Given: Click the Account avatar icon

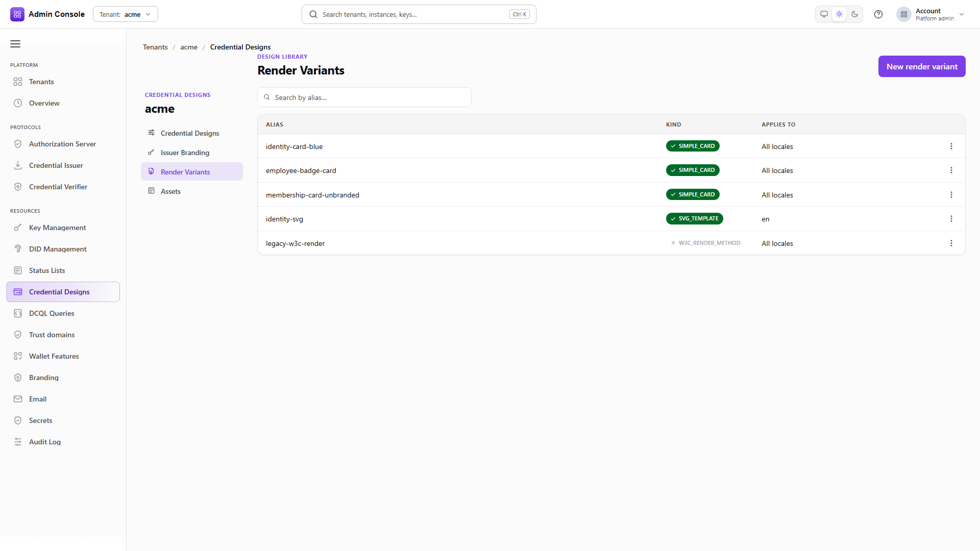Looking at the screenshot, I should tap(904, 14).
